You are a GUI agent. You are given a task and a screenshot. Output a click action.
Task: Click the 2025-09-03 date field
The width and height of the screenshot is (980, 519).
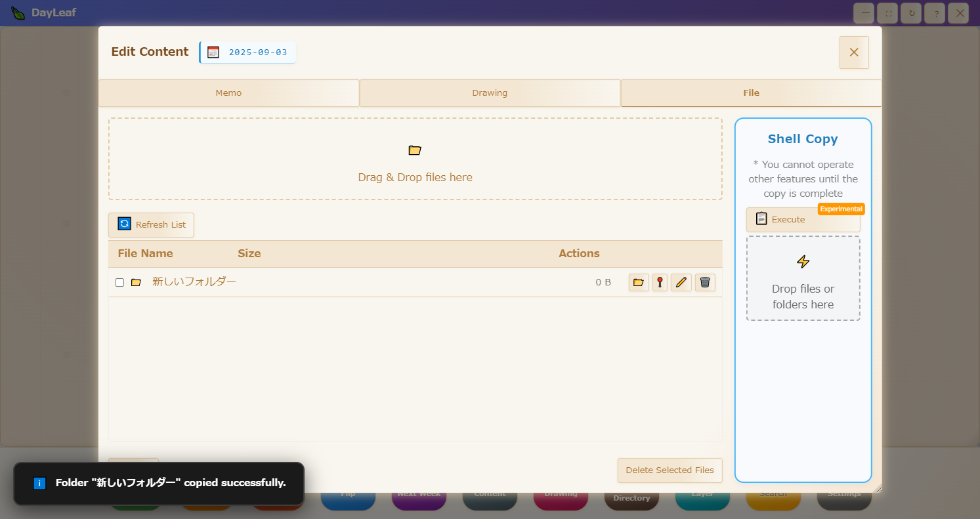pos(257,52)
